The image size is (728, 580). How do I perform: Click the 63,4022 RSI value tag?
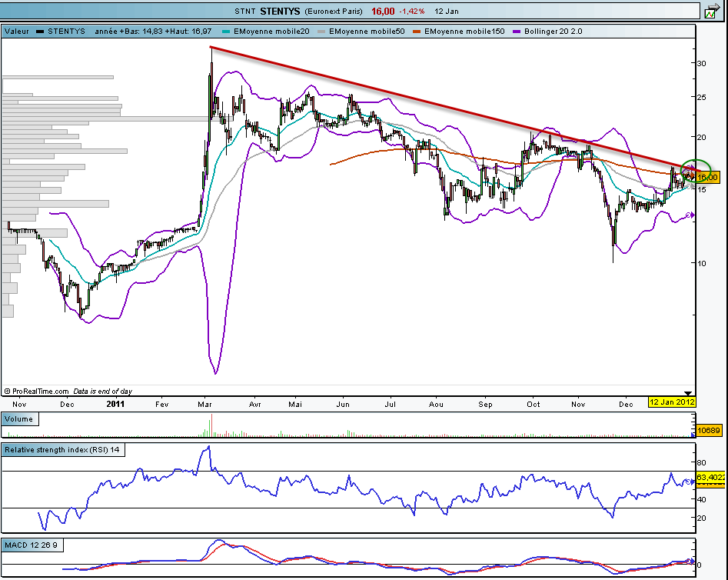coord(710,478)
